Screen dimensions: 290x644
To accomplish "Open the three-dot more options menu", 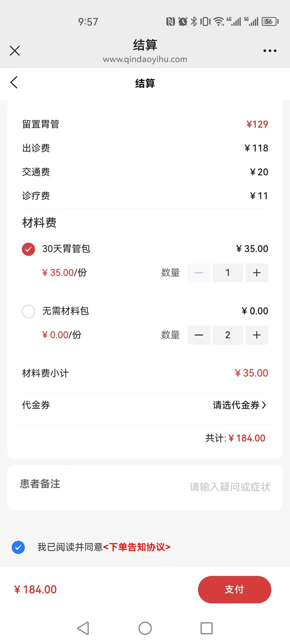I will pyautogui.click(x=270, y=51).
